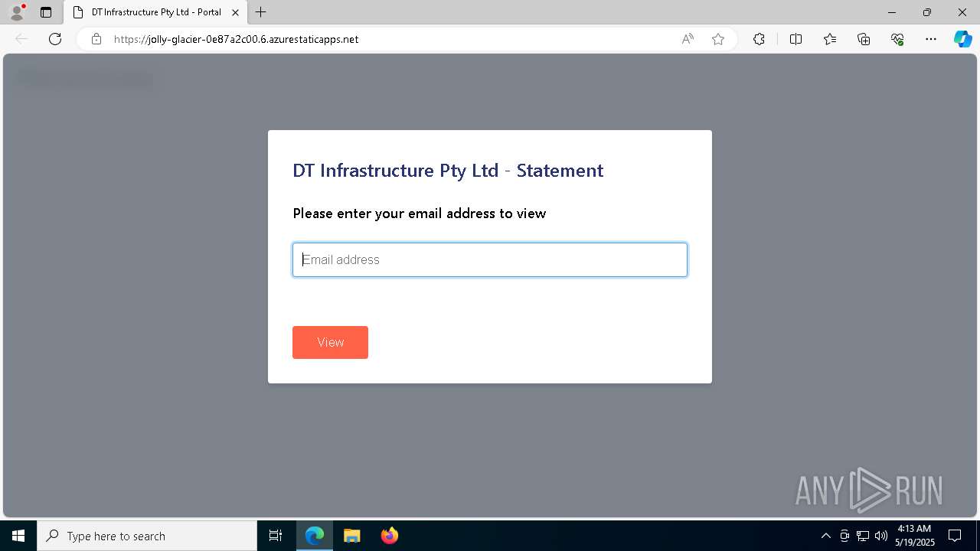Viewport: 980px width, 551px height.
Task: Open Task View on taskbar
Action: [276, 536]
